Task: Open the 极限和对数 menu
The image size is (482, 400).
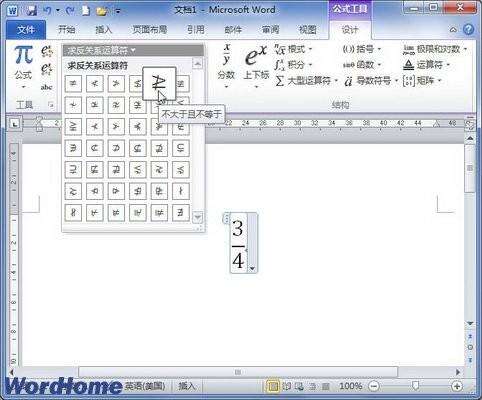Action: pyautogui.click(x=435, y=50)
